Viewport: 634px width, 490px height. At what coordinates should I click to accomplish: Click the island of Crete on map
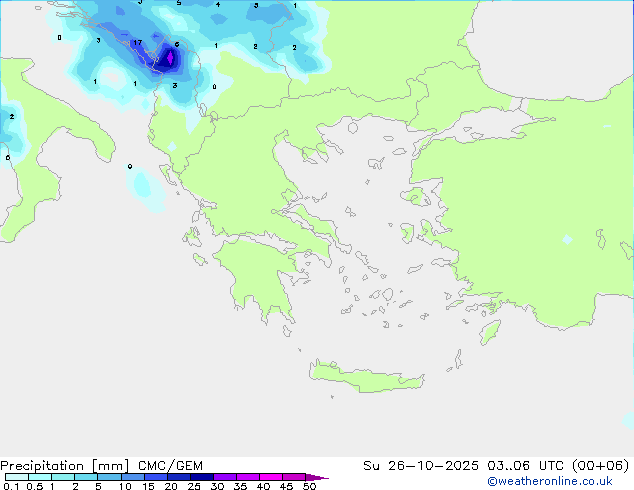pyautogui.click(x=366, y=377)
